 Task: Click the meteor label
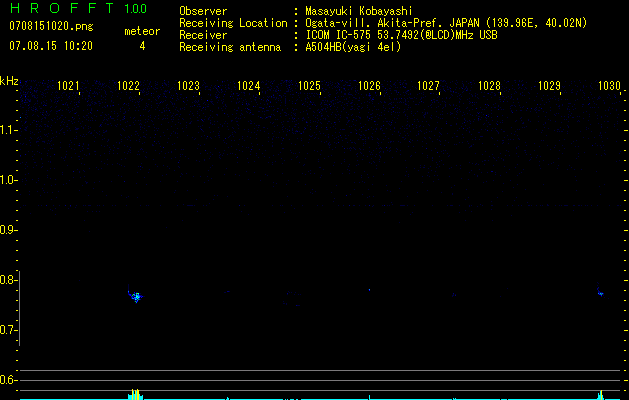pyautogui.click(x=142, y=31)
